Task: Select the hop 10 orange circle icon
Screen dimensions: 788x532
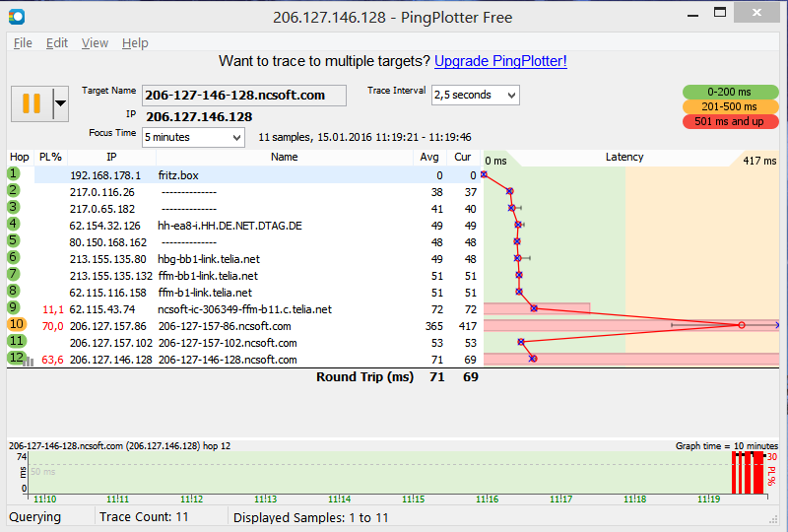Action: coord(16,324)
